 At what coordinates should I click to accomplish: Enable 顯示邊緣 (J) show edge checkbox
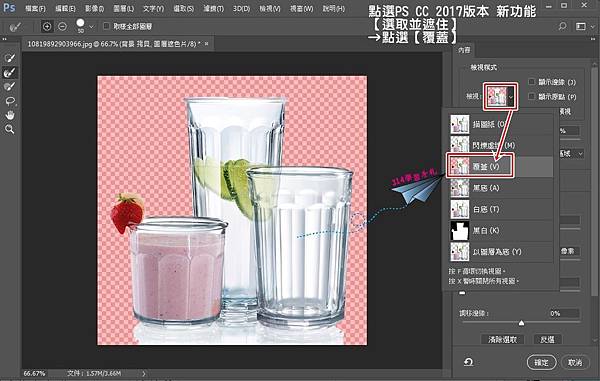(532, 81)
